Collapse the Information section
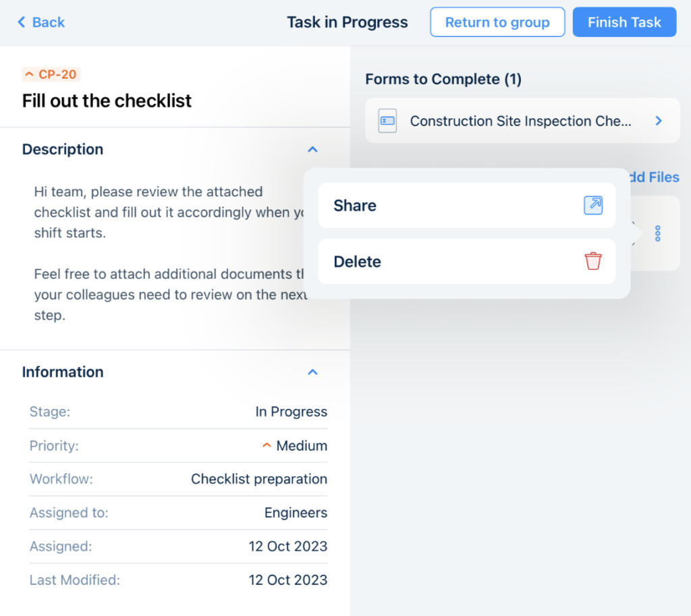691x616 pixels. pos(312,372)
